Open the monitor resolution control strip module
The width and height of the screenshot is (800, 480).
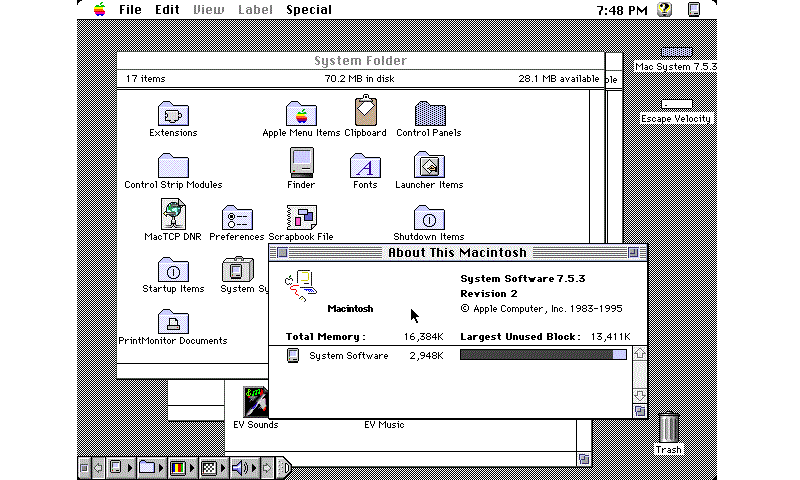pyautogui.click(x=213, y=467)
